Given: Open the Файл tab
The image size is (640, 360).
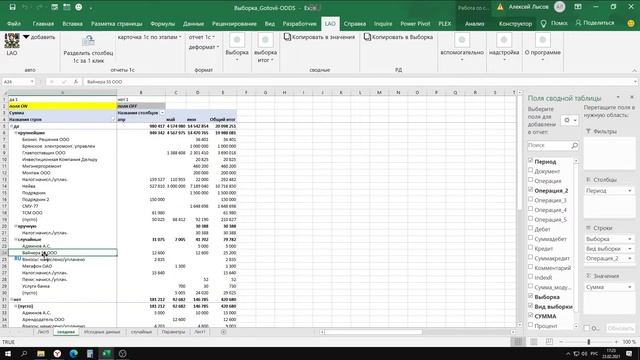Looking at the screenshot, I should click(14, 24).
